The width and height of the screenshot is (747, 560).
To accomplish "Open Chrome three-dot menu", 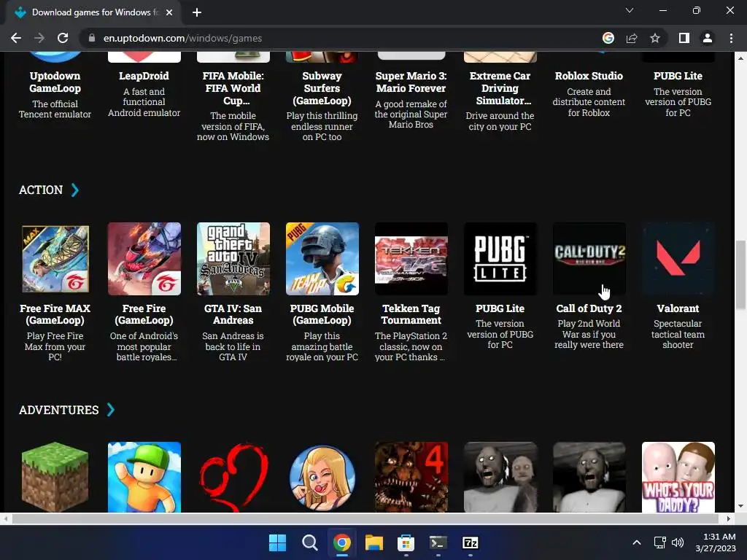I will pos(731,38).
